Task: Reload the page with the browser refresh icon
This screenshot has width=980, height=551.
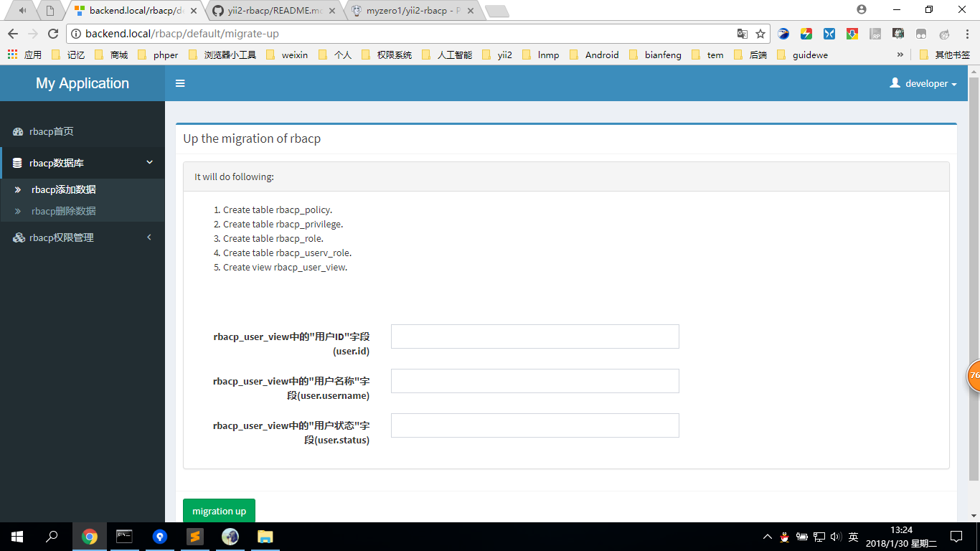Action: click(x=53, y=34)
